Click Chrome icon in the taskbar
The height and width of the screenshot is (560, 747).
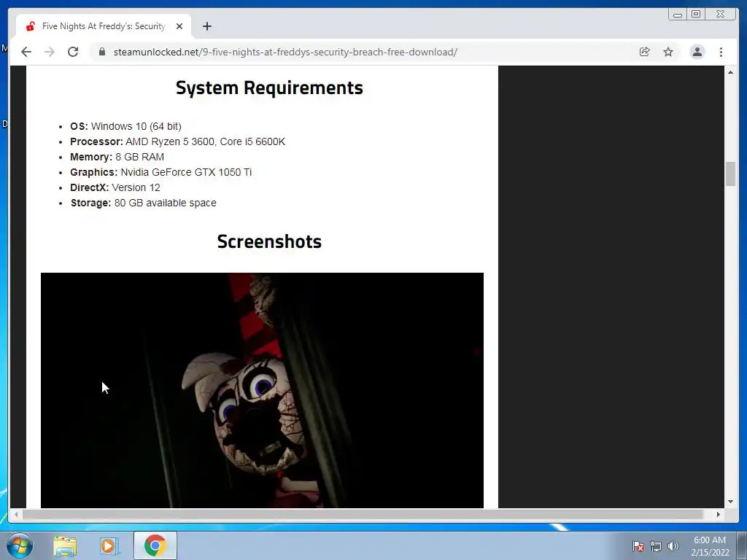click(x=155, y=545)
